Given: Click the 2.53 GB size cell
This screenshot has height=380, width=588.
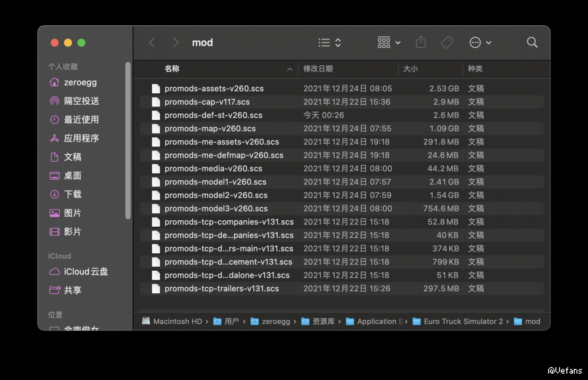Looking at the screenshot, I should [x=444, y=89].
